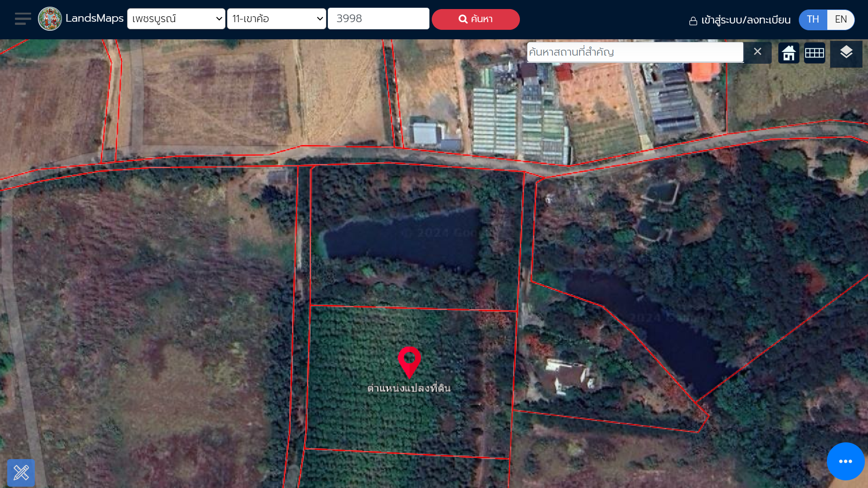Click the red parcel location pin
This screenshot has height=488, width=868.
click(409, 362)
